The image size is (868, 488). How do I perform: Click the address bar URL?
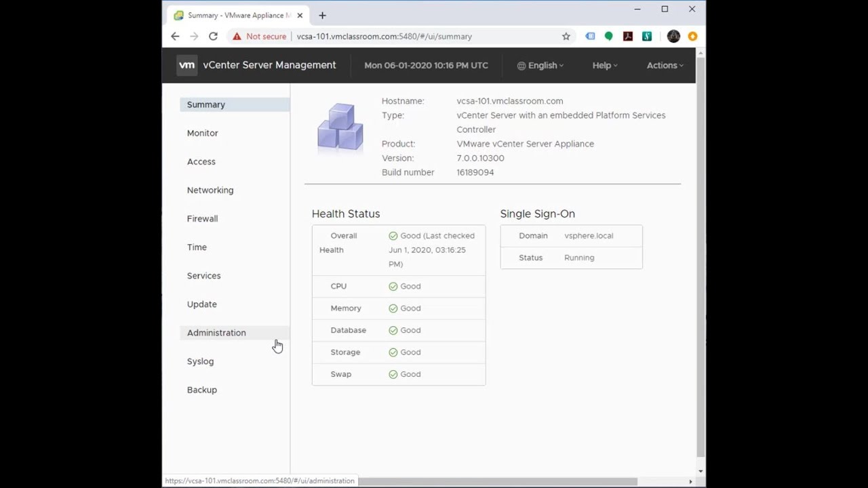tap(384, 37)
